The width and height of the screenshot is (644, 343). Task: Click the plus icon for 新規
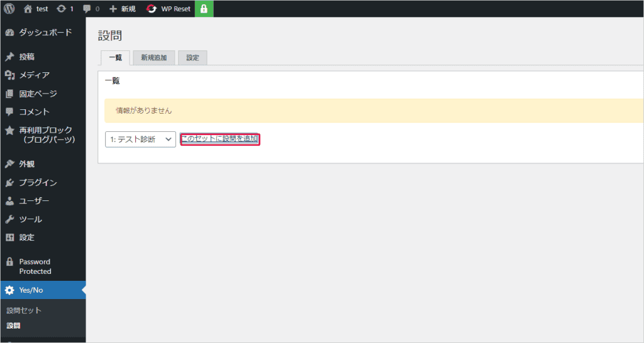113,9
